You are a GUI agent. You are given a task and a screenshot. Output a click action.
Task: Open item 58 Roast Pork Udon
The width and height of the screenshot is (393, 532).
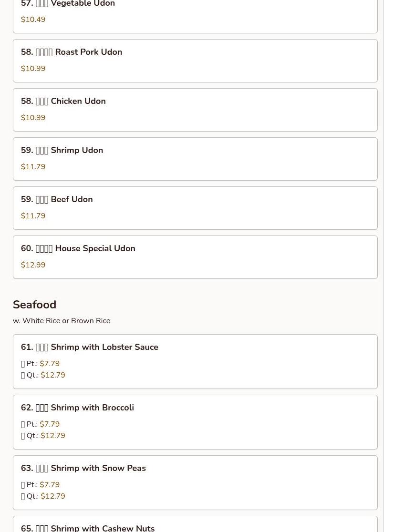pyautogui.click(x=195, y=61)
